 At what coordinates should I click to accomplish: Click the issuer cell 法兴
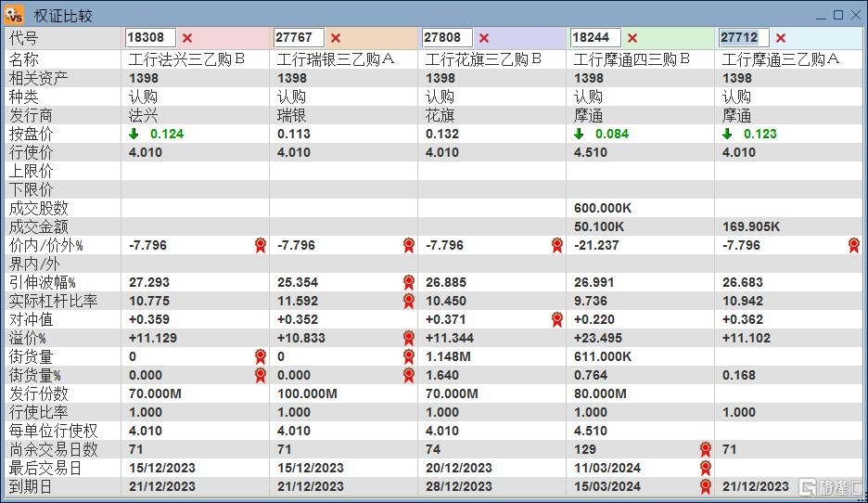click(144, 115)
